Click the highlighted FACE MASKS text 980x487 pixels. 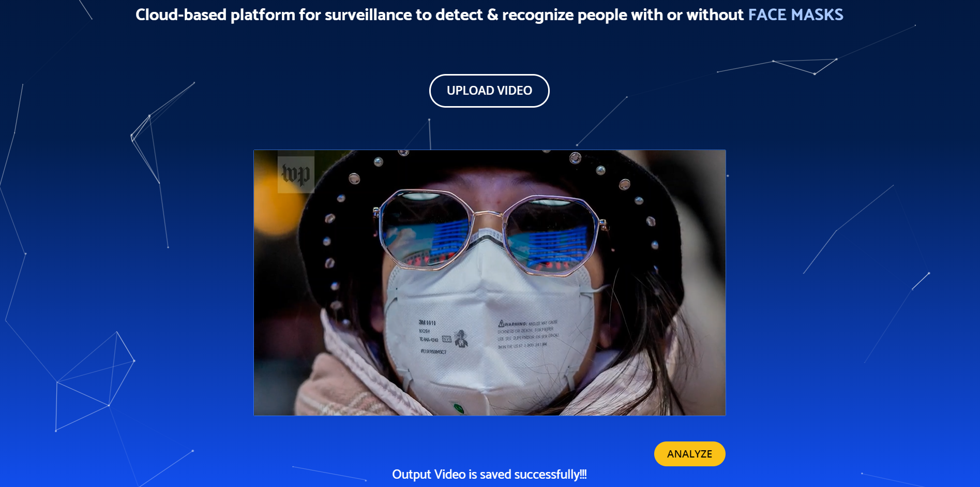click(x=795, y=15)
